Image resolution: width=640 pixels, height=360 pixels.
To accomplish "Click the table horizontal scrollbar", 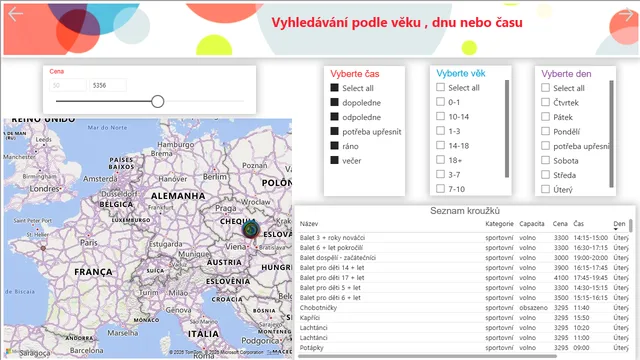I will click(x=427, y=356).
